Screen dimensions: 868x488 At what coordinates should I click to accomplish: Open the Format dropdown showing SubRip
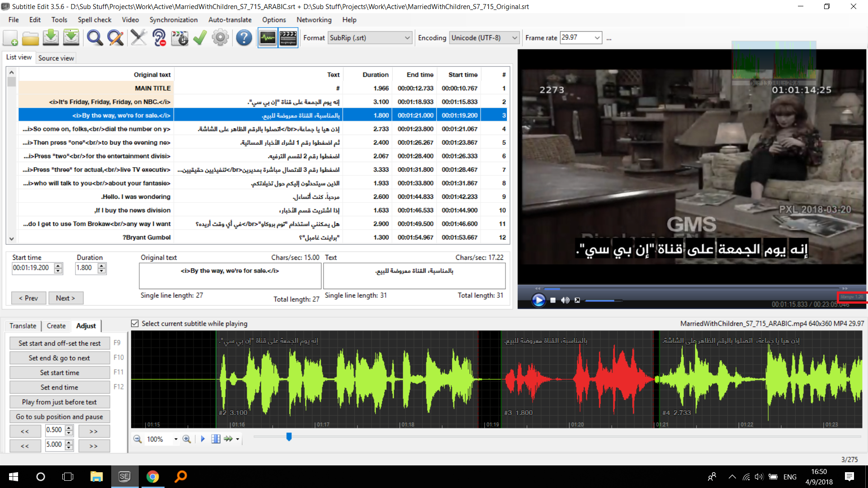pyautogui.click(x=370, y=38)
